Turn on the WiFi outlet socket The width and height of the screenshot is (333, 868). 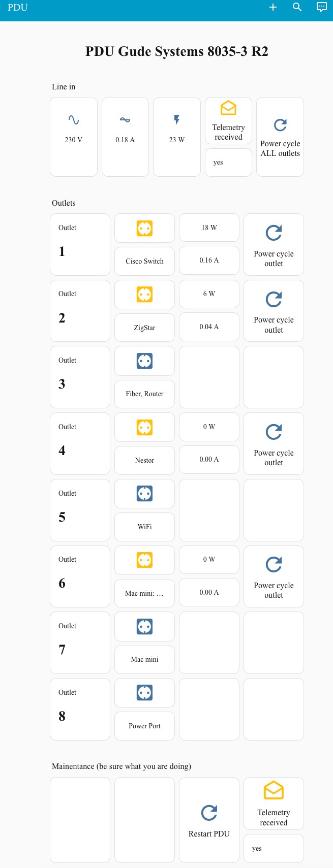(144, 493)
